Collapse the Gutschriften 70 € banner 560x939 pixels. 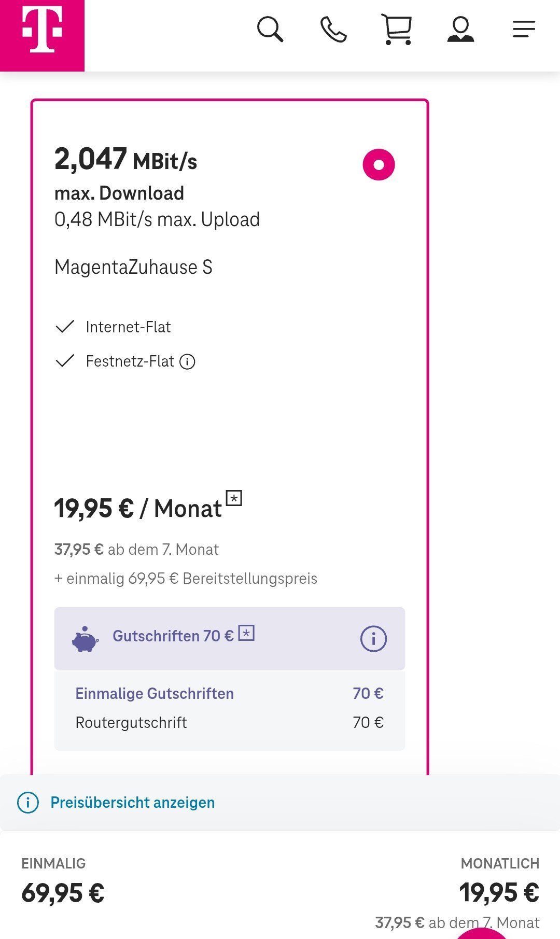click(x=230, y=639)
